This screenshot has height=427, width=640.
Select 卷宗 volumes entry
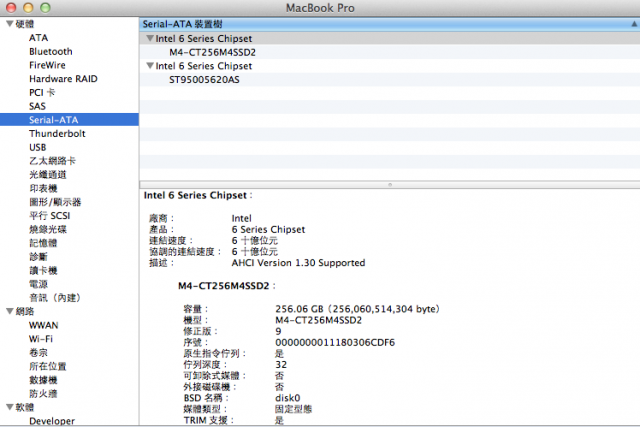pyautogui.click(x=38, y=353)
